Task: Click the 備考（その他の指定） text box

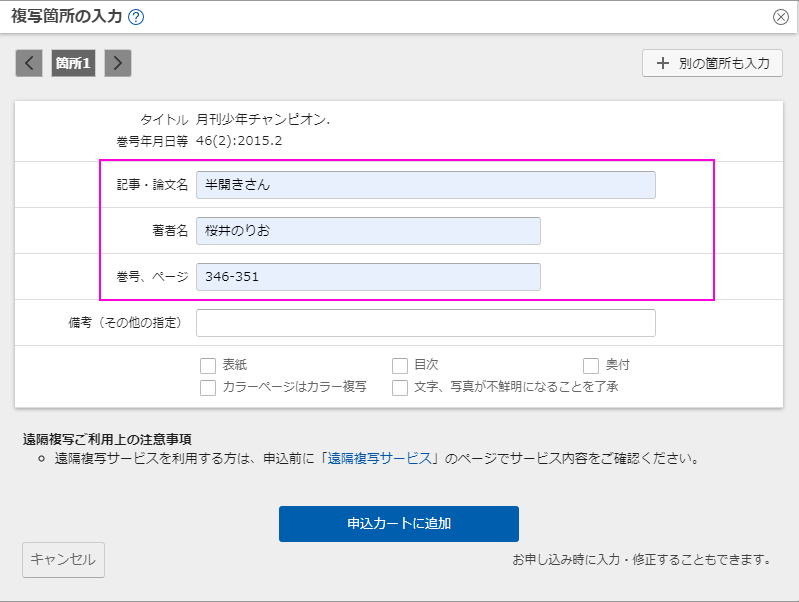Action: tap(425, 323)
